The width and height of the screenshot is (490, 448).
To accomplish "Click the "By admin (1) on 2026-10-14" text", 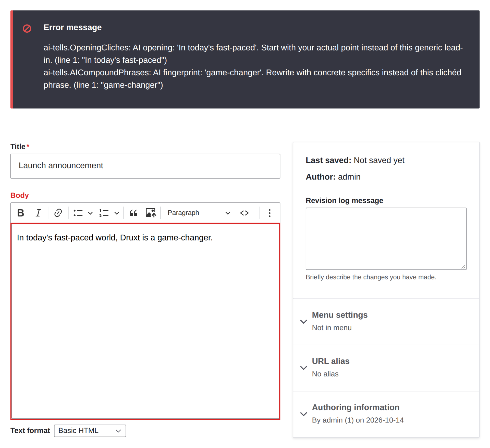I will 358,420.
